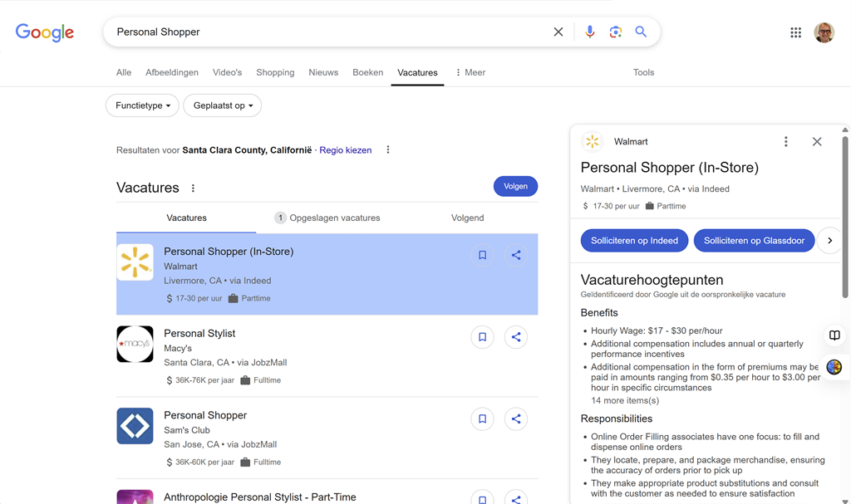
Task: Share the Macy's Personal Stylist job
Action: point(516,337)
